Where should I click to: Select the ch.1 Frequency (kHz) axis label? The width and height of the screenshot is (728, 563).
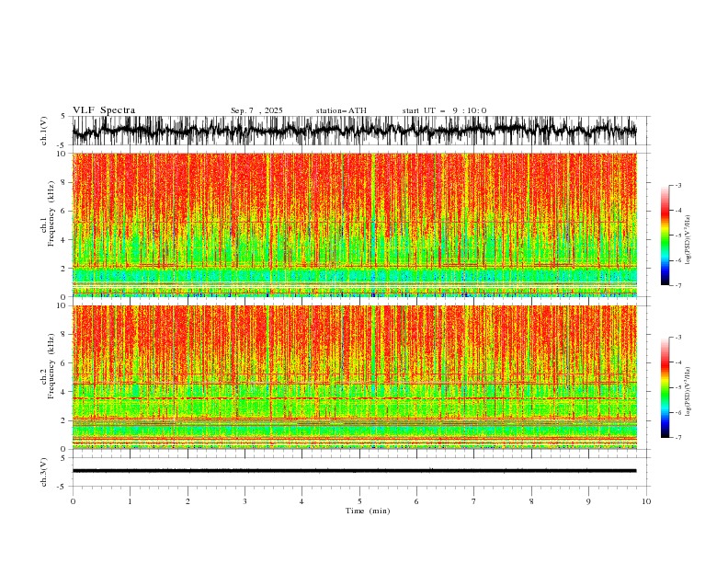(x=48, y=213)
